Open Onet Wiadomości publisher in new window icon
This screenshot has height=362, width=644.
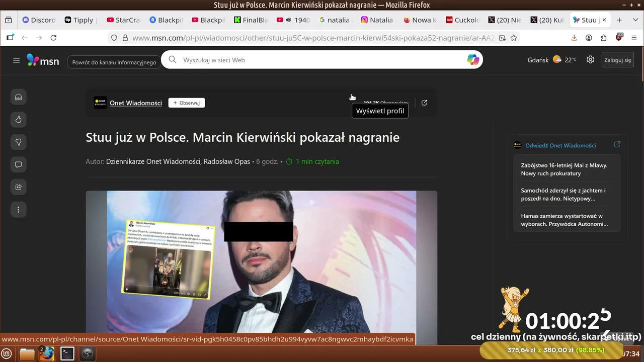424,103
